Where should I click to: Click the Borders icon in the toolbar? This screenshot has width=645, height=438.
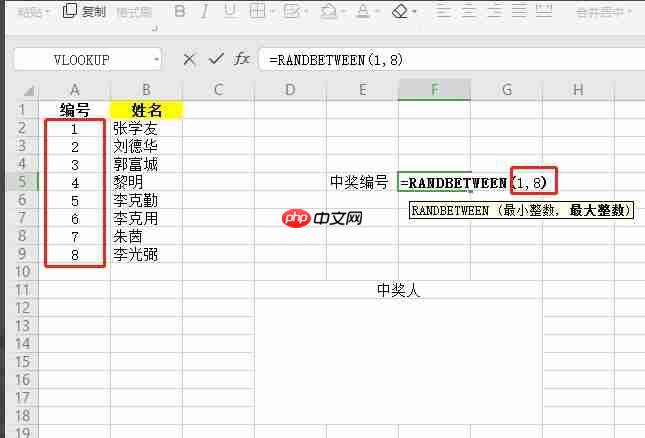[x=258, y=12]
